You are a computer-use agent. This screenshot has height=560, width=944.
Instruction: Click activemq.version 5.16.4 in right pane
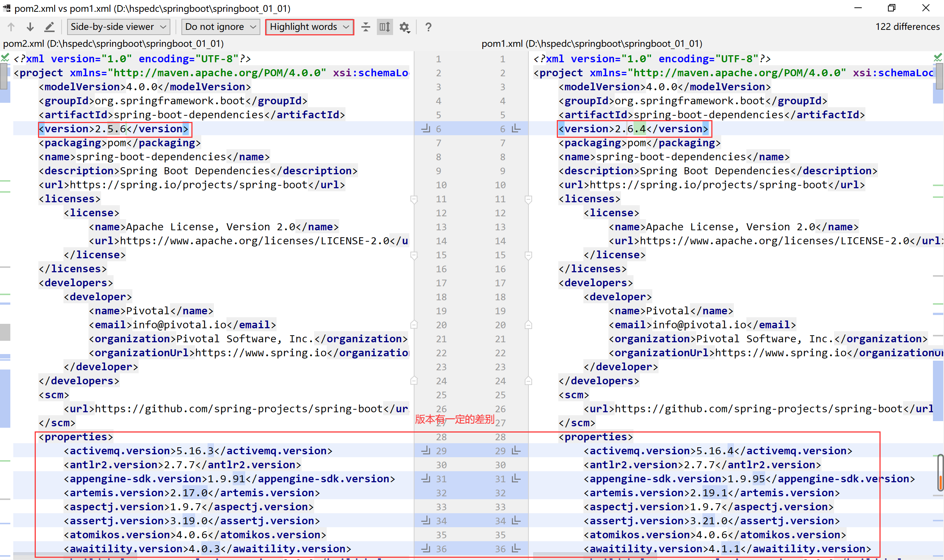[718, 451]
